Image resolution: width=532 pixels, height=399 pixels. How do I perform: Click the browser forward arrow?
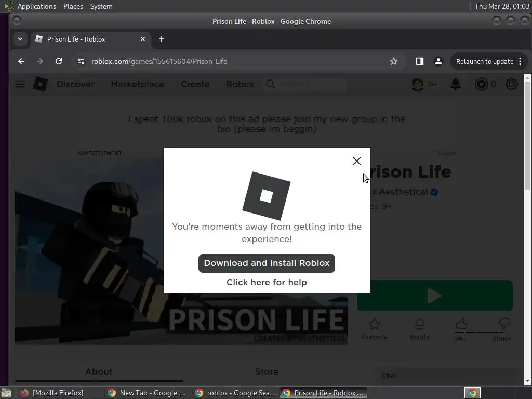[x=39, y=61]
